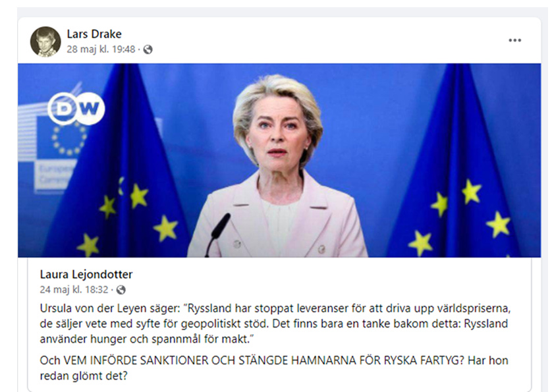
Task: Open the 24 maj kl. 18:32 timestamp
Action: point(74,290)
